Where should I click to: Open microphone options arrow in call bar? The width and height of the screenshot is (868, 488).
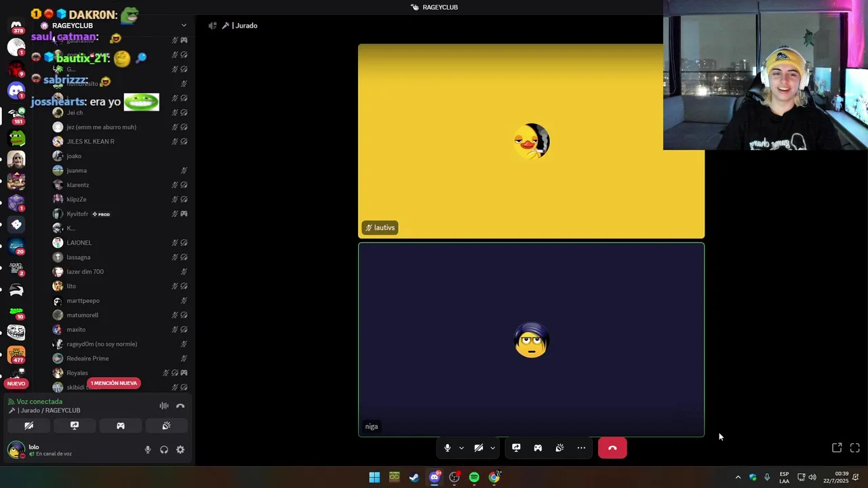[x=461, y=448]
